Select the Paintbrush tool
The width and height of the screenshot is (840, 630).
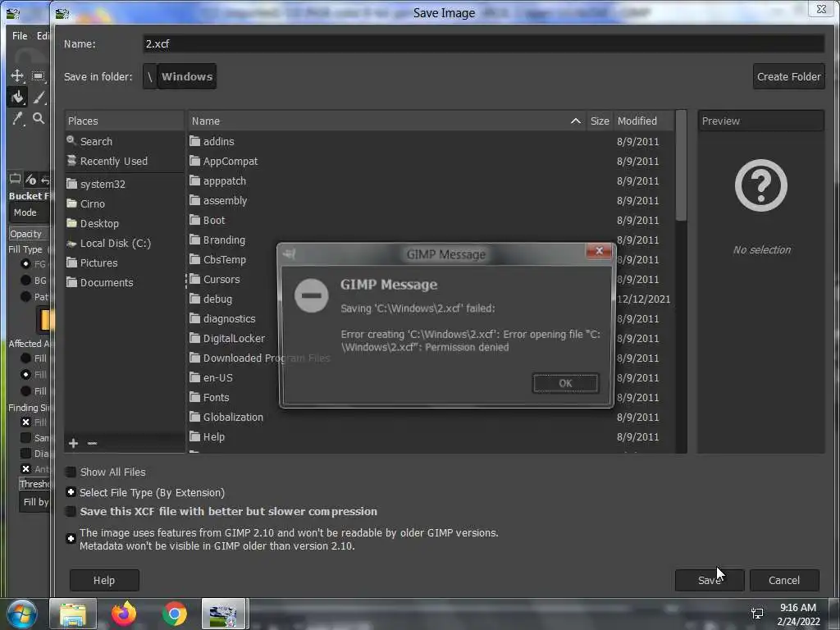(39, 97)
